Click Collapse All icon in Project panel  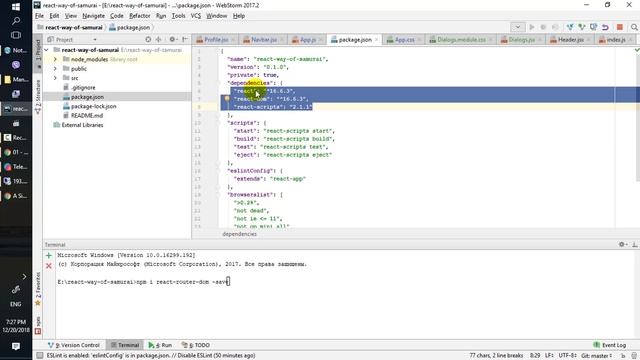[158, 40]
